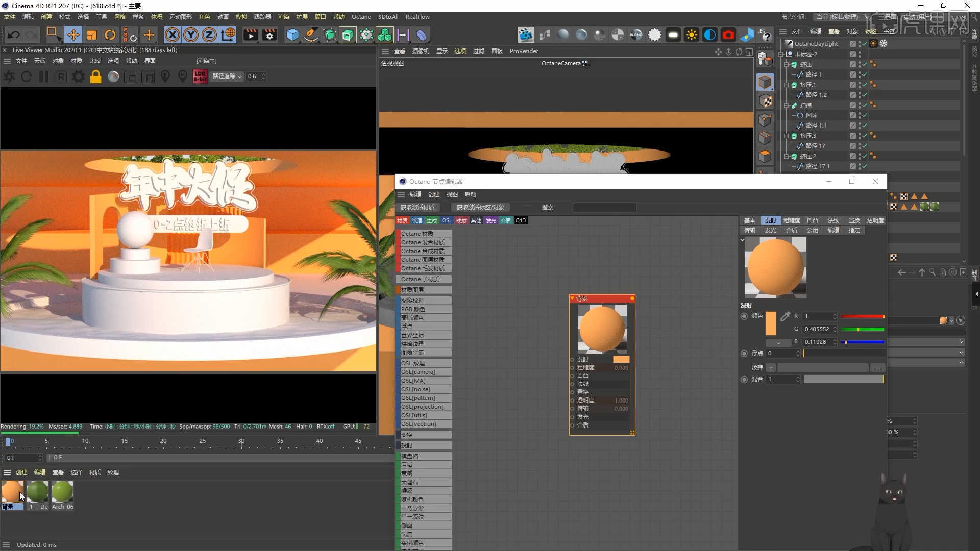Click the 获取激活材质 button
The width and height of the screenshot is (980, 551).
pos(417,207)
